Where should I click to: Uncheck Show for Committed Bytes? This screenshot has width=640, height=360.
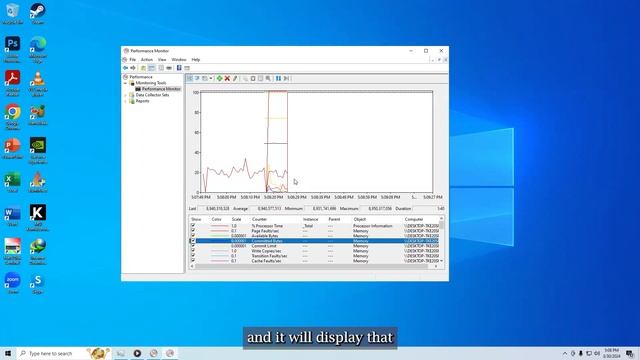(193, 241)
